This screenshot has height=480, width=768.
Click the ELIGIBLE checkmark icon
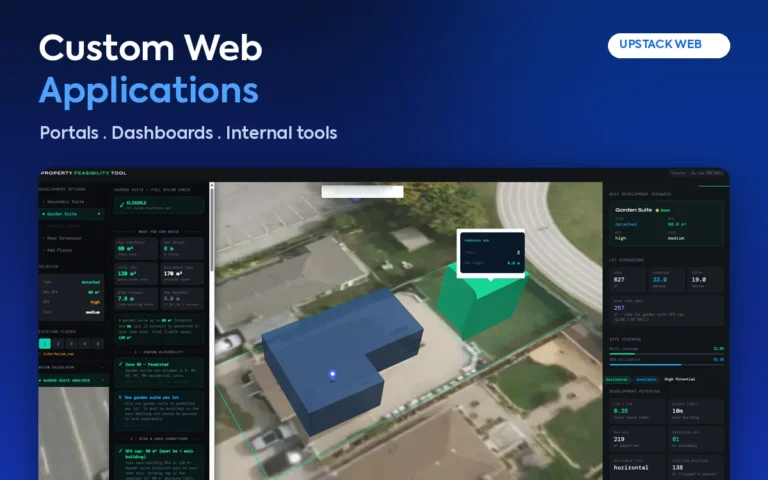pos(121,205)
